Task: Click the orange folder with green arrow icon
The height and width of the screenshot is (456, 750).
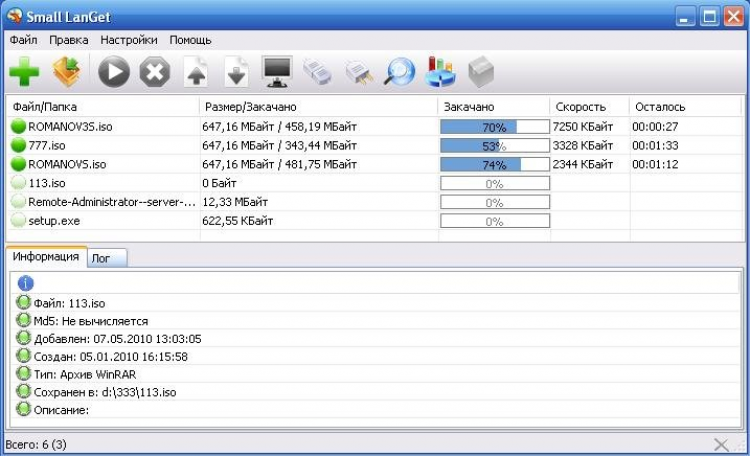Action: [x=66, y=72]
